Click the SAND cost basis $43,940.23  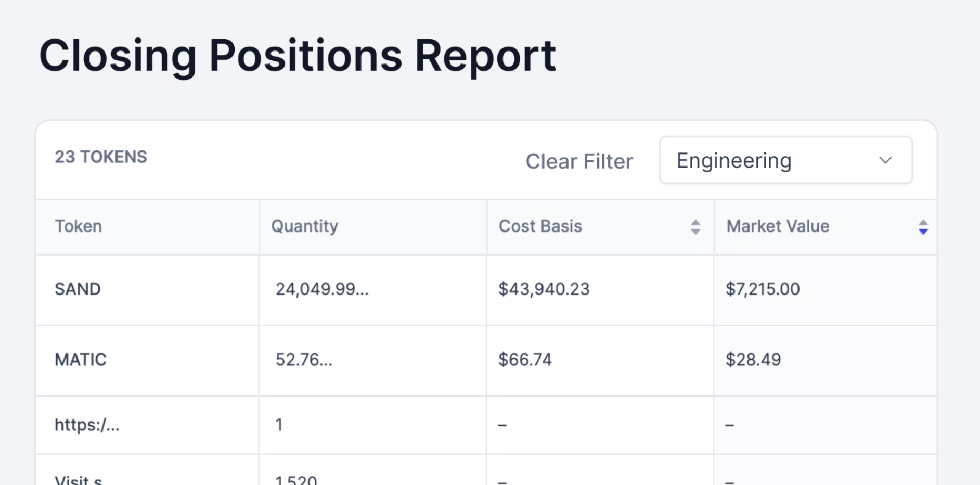pos(544,289)
